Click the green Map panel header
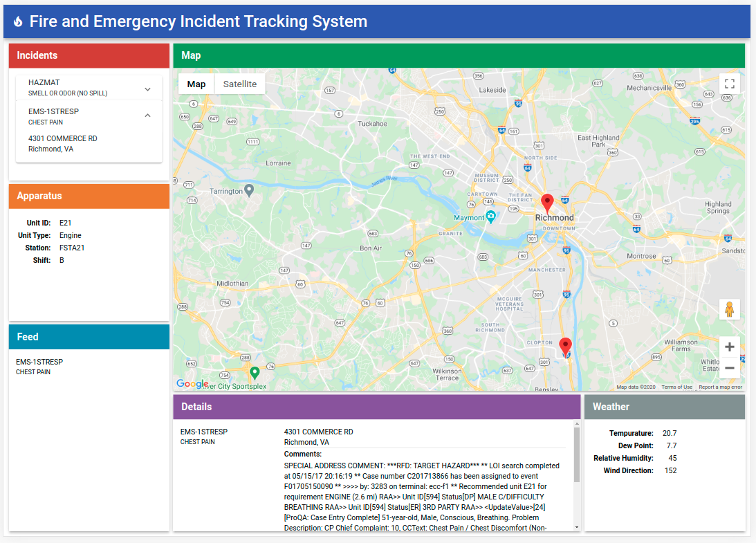This screenshot has width=756, height=543. click(x=459, y=55)
